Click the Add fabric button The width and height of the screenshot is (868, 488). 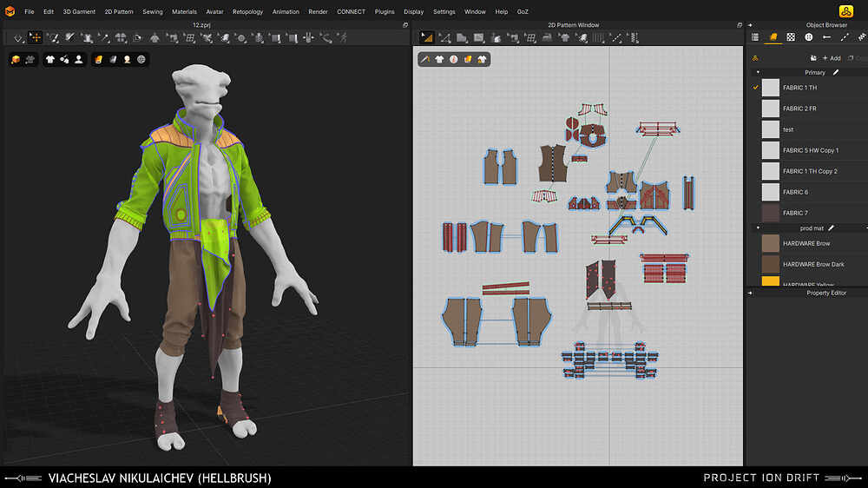point(832,58)
